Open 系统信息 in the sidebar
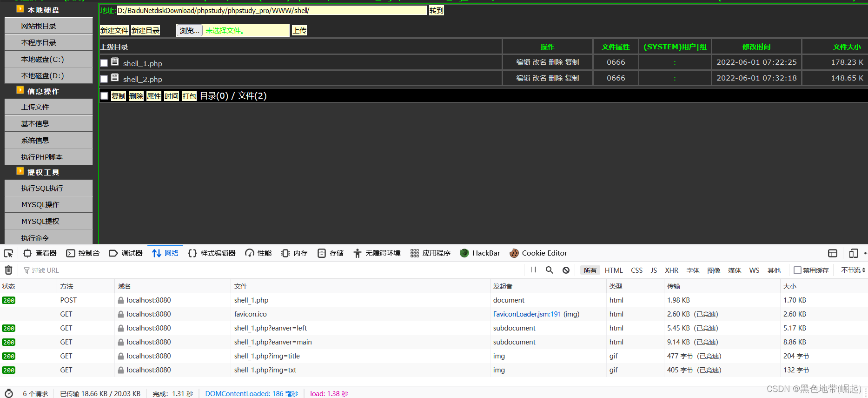This screenshot has height=398, width=868. (49, 140)
